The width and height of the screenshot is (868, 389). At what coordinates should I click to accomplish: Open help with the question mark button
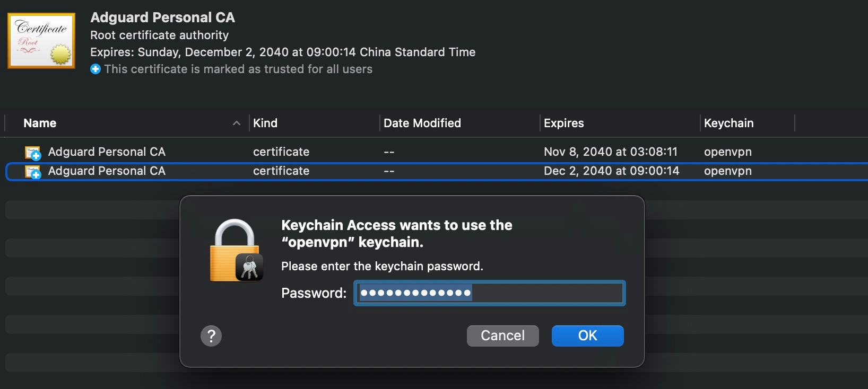pos(211,335)
